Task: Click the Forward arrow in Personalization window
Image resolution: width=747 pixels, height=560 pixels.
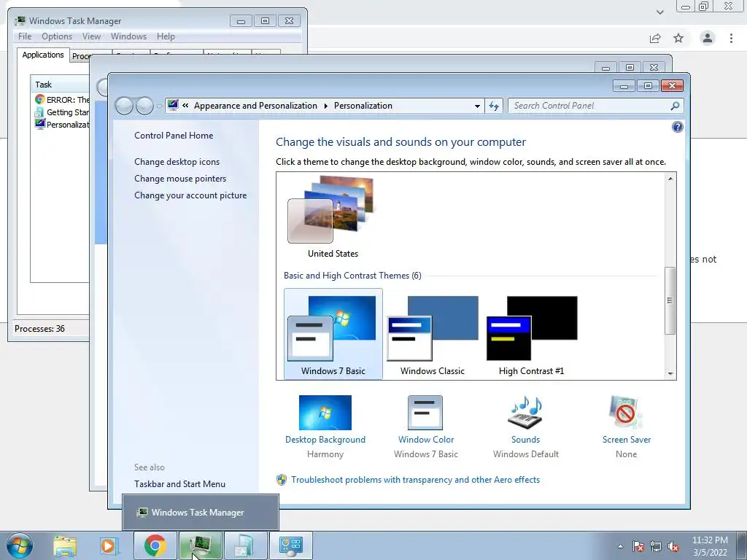Action: coord(144,106)
